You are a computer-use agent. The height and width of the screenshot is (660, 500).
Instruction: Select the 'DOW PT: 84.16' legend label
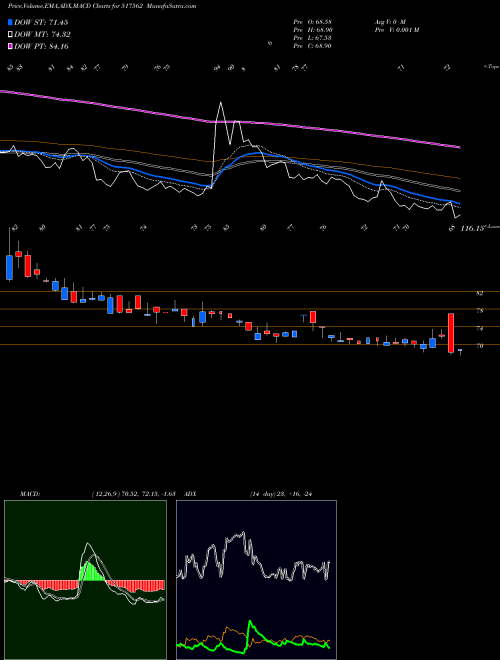pyautogui.click(x=41, y=46)
